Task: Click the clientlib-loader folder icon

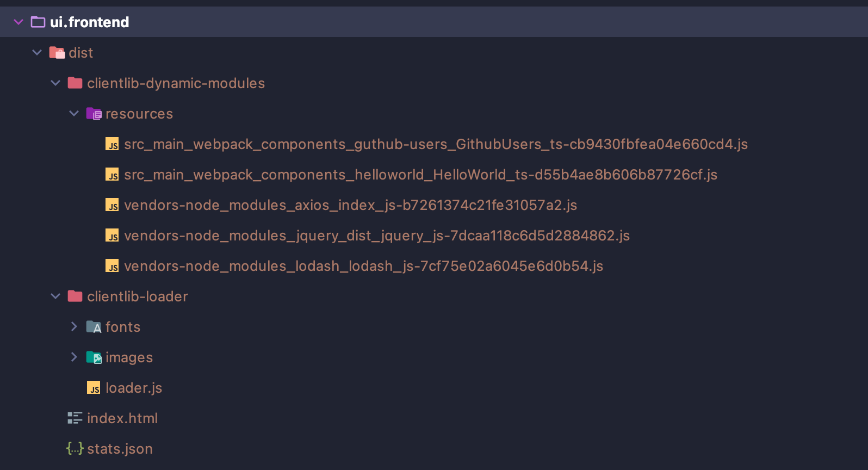Action: (x=75, y=296)
